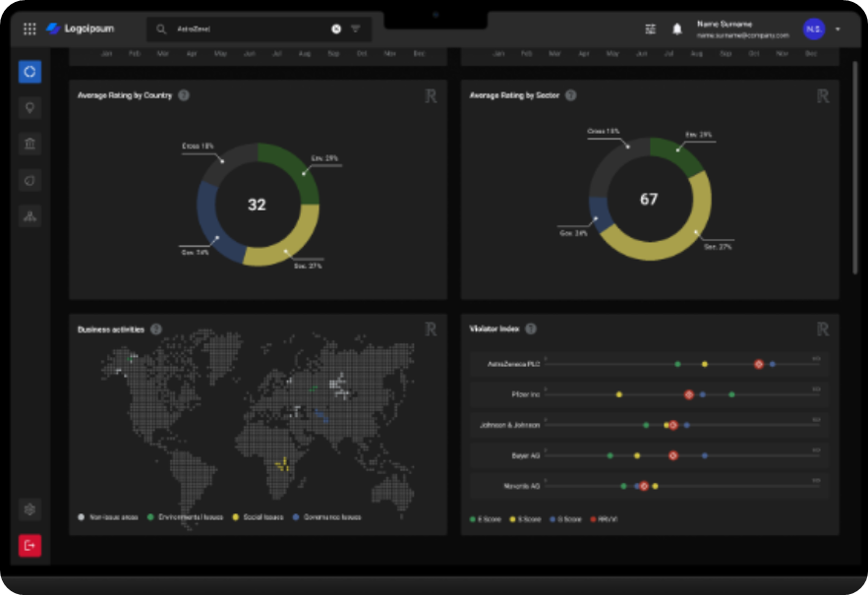Select the dashboard sidebar icon
Viewport: 868px width, 595px height.
point(29,72)
